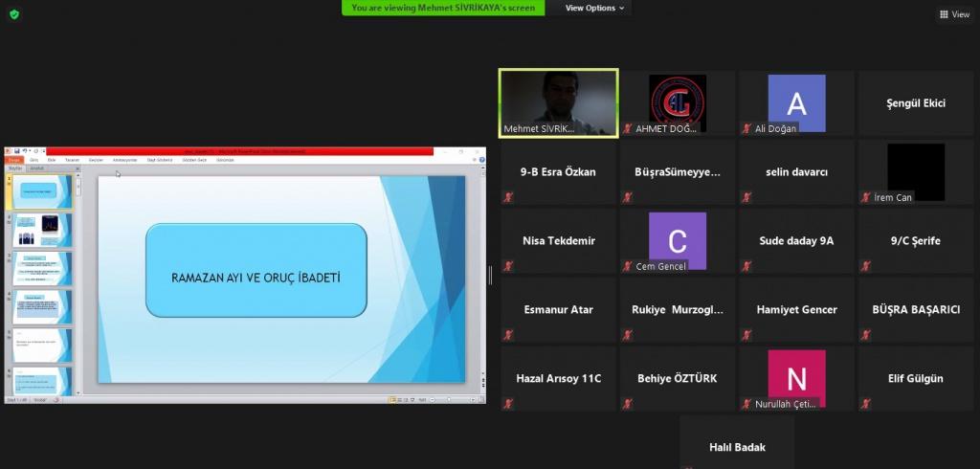Viewport: 980px width, 469px height.
Task: Click muted mic icon on Esmanur Atar tile
Action: tap(509, 335)
